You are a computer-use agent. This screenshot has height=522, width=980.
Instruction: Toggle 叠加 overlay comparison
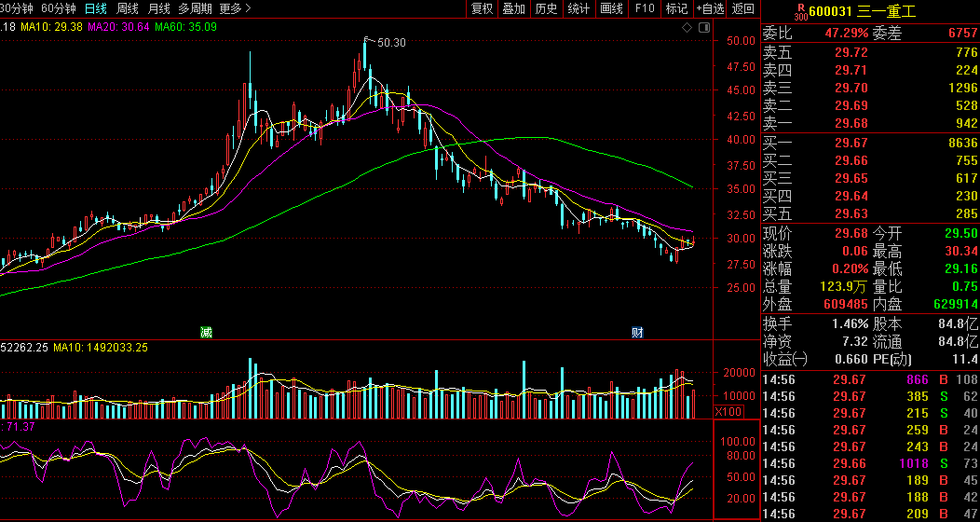[x=514, y=9]
